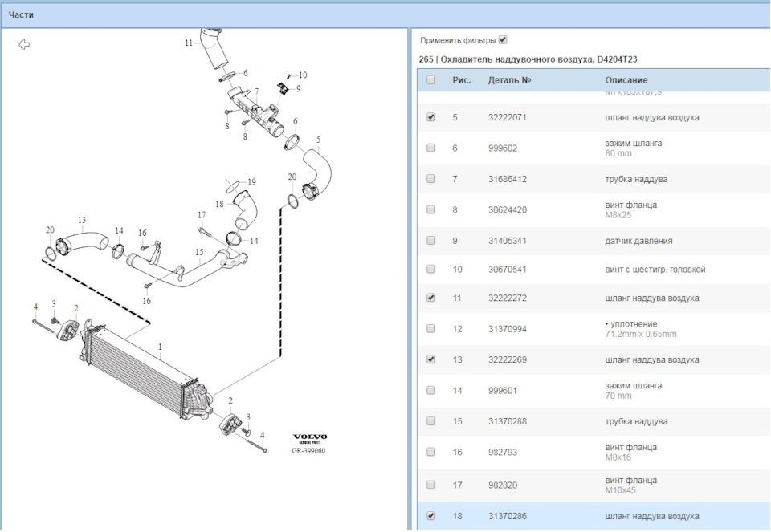Disable the "Применить фильтры" checkbox

pos(502,37)
